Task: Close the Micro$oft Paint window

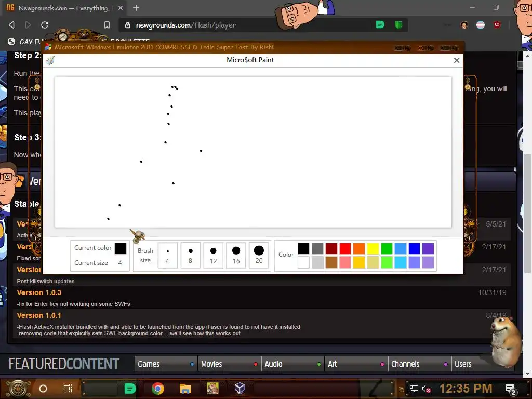Action: [457, 60]
